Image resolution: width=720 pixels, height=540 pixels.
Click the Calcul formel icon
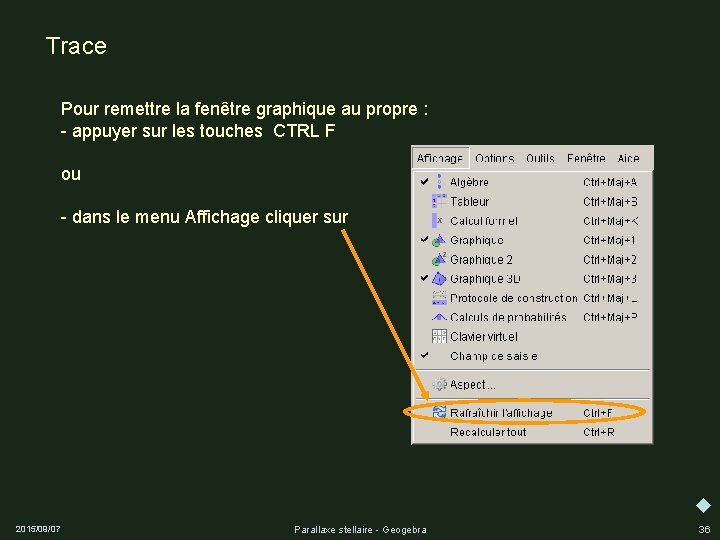pyautogui.click(x=438, y=220)
